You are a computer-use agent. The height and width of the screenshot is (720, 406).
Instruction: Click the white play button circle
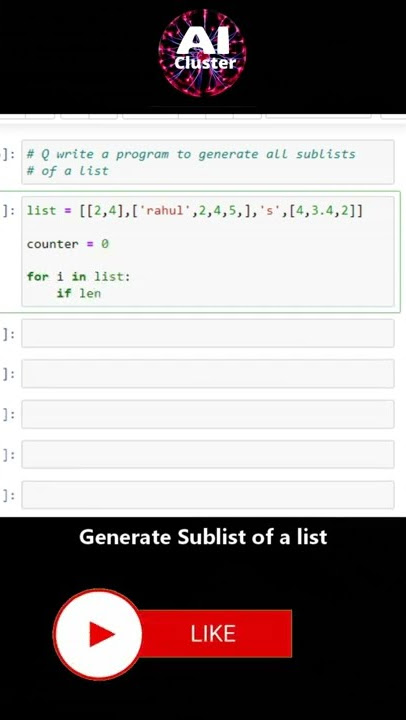click(97, 634)
